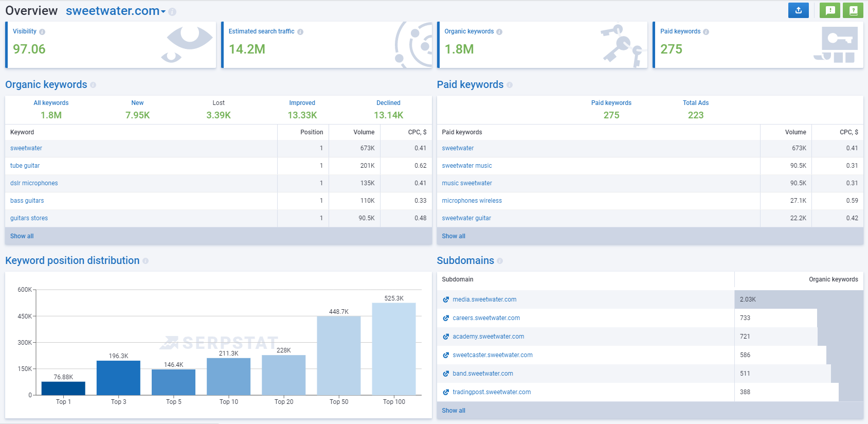868x424 pixels.
Task: Show all paid keywords
Action: tap(454, 236)
